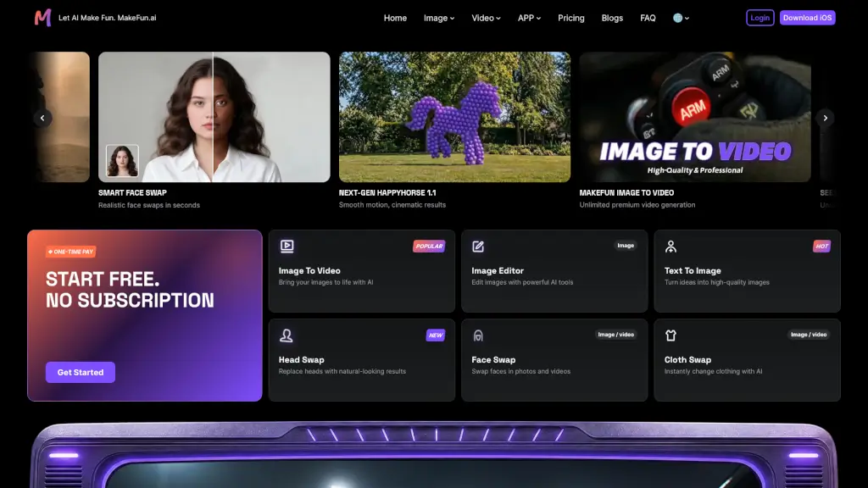Open the Smart Face Swap carousel image
The image size is (868, 488).
tap(214, 117)
